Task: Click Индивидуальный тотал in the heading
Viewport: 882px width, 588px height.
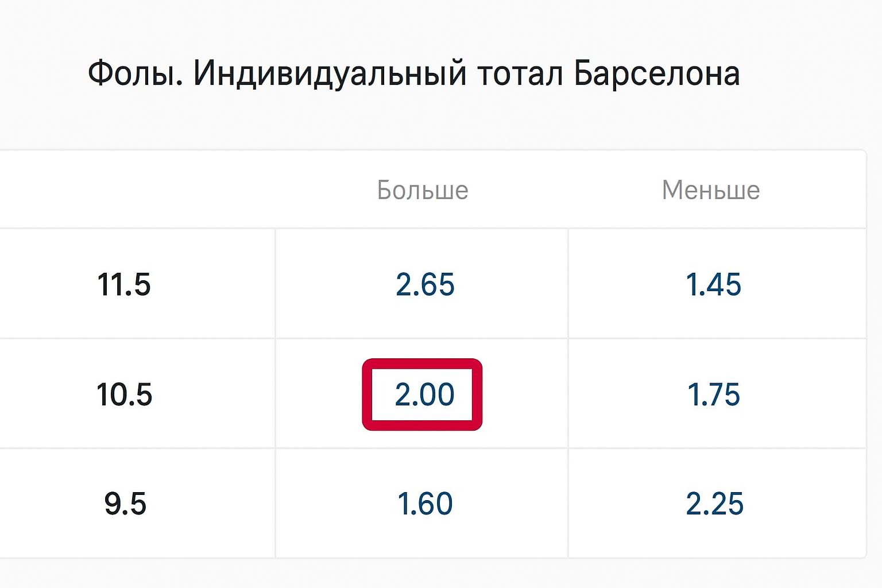Action: tap(378, 73)
